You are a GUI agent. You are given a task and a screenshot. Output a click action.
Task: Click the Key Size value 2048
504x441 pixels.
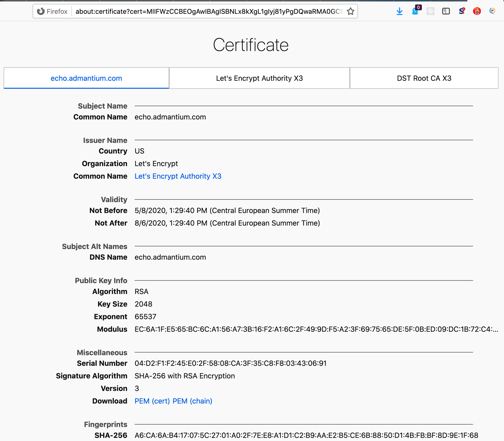tap(144, 304)
